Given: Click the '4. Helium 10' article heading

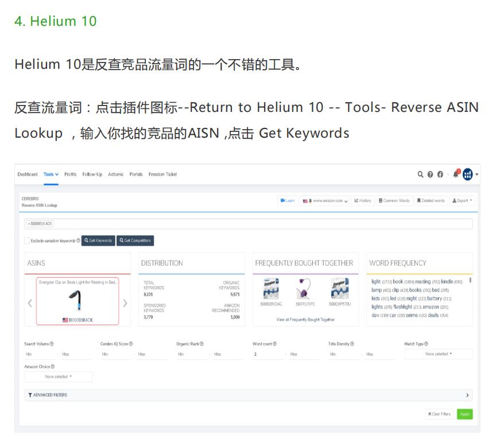Looking at the screenshot, I should pyautogui.click(x=55, y=21).
